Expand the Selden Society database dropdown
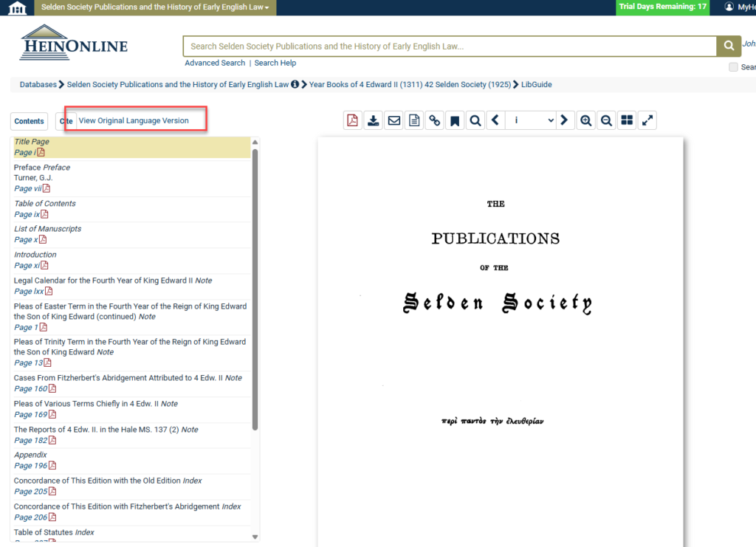The height and width of the screenshot is (547, 756). pyautogui.click(x=155, y=7)
